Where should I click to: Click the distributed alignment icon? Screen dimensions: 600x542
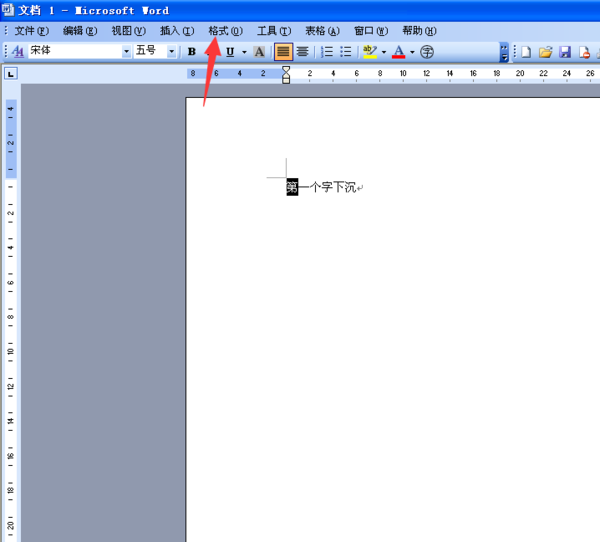pyautogui.click(x=303, y=51)
